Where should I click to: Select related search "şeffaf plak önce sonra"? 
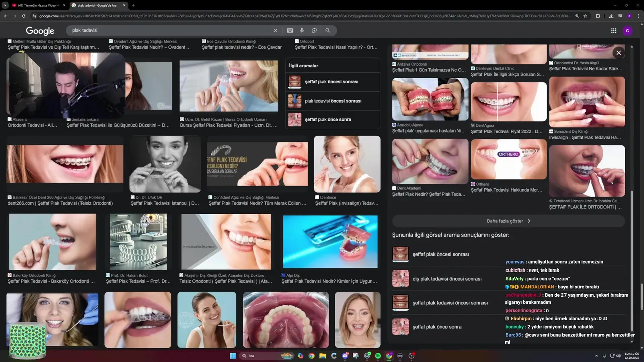coord(333,119)
